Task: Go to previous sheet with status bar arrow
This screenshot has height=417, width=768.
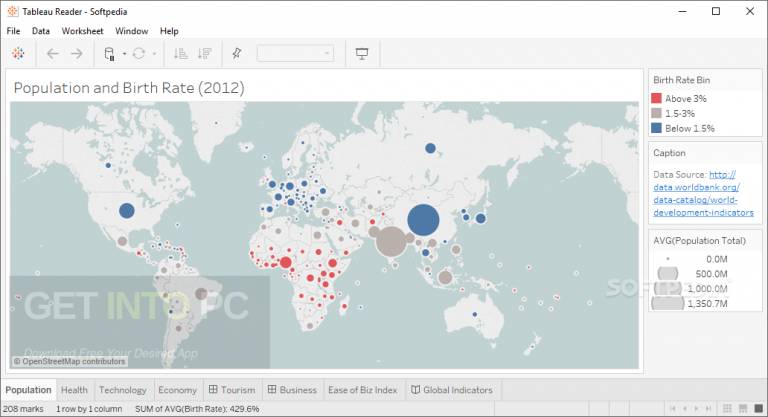Action: coord(685,409)
